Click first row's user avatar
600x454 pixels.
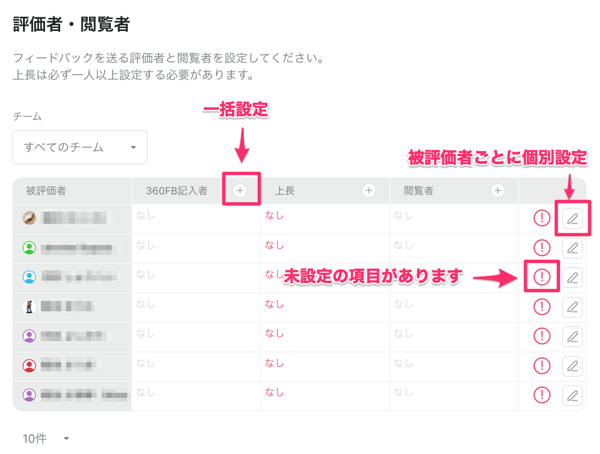[30, 218]
